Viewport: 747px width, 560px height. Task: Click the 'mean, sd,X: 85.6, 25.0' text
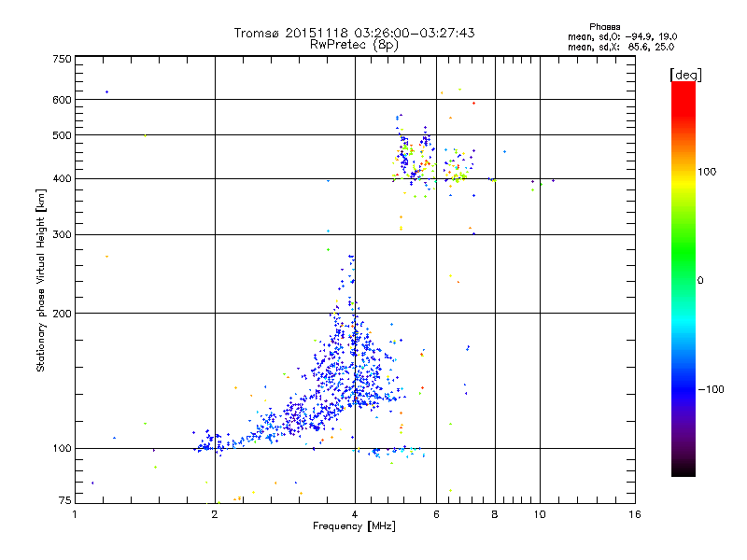click(621, 48)
